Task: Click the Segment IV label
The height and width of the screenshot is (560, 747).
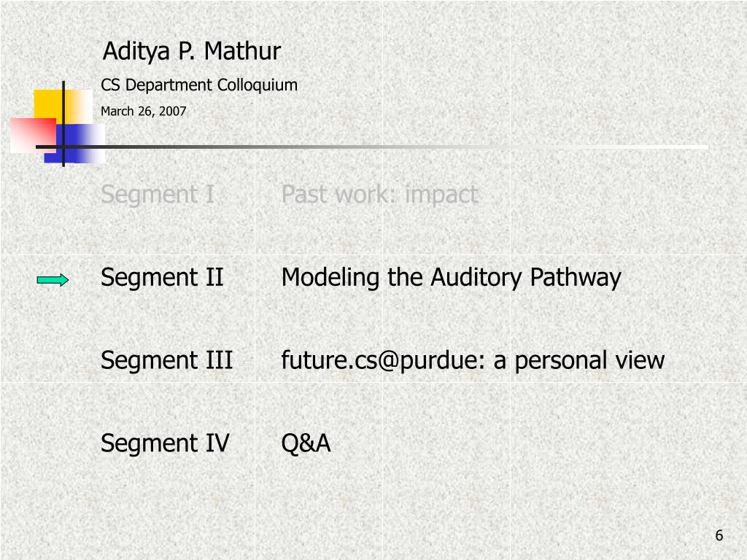Action: coord(165,443)
